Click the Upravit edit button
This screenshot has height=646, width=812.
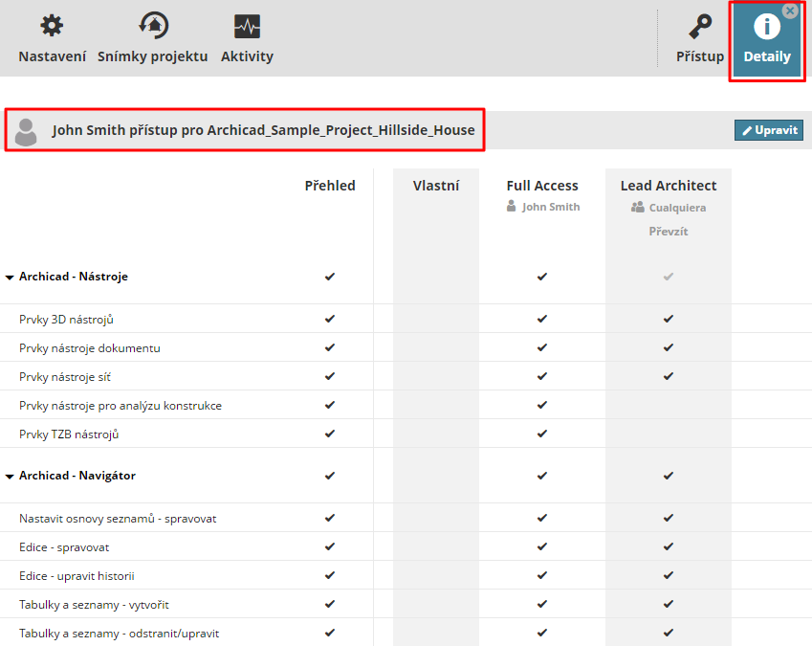(769, 130)
